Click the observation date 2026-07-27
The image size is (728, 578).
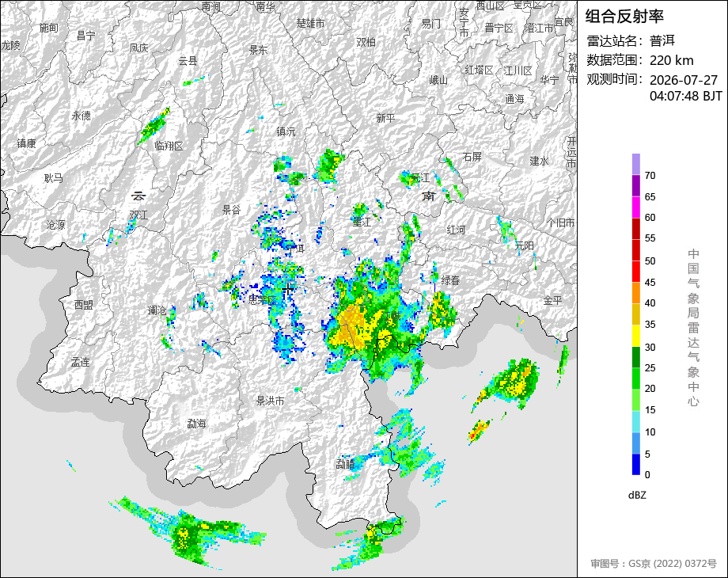[684, 80]
